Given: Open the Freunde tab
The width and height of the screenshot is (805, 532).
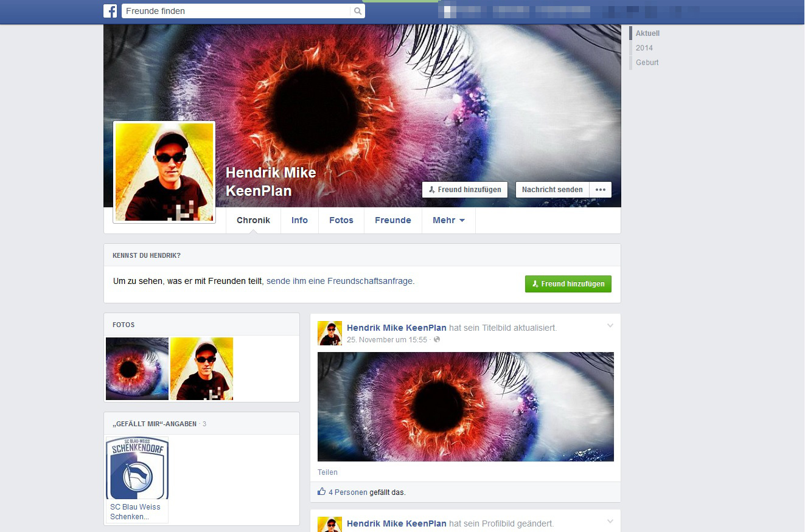Looking at the screenshot, I should (392, 220).
